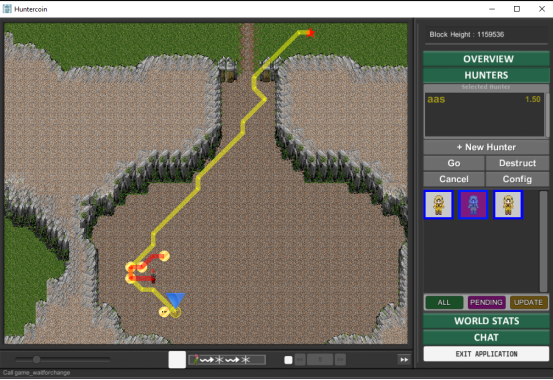Click the circled hunter below the blue triangle
Viewport: 553px width, 380px height.
coord(176,312)
